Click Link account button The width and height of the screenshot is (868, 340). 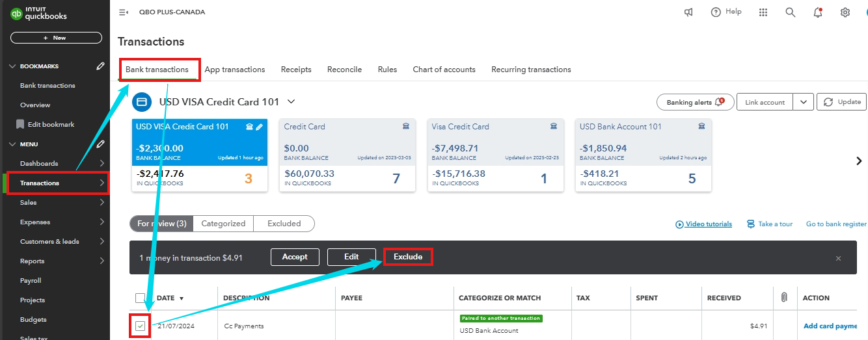pyautogui.click(x=765, y=102)
